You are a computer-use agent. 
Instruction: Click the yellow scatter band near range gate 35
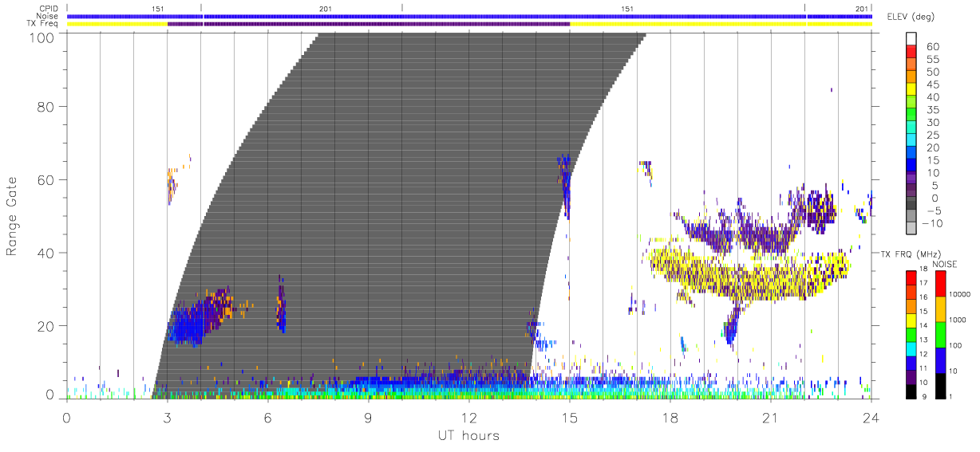click(x=750, y=275)
